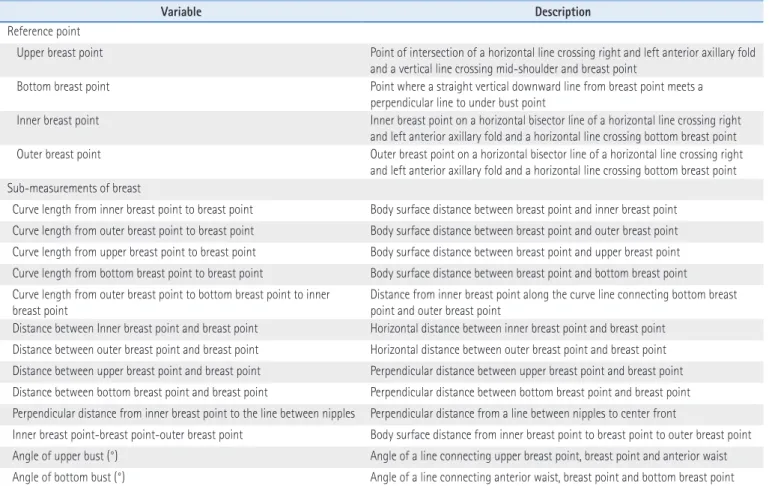Click 'Perpendicular distance from a line between nipples' description
Screen dimensions: 769x486
[x=523, y=413]
